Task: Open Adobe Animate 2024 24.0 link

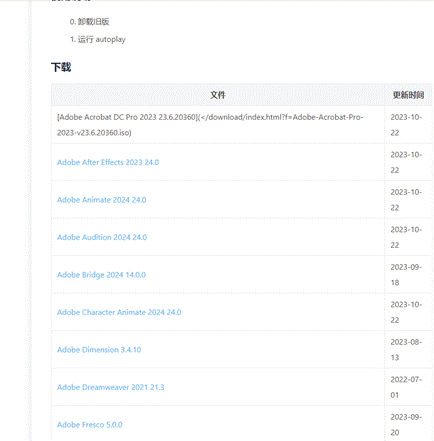Action: [101, 200]
